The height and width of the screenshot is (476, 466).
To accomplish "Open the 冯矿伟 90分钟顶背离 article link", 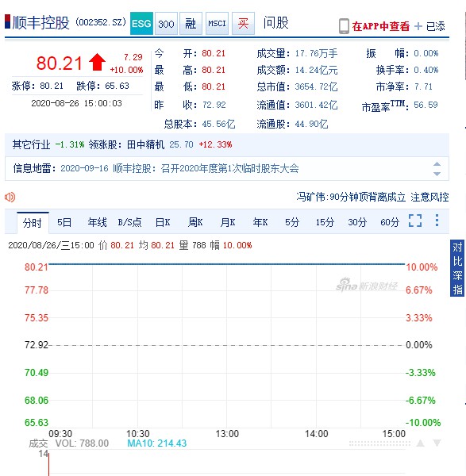I will 372,197.
